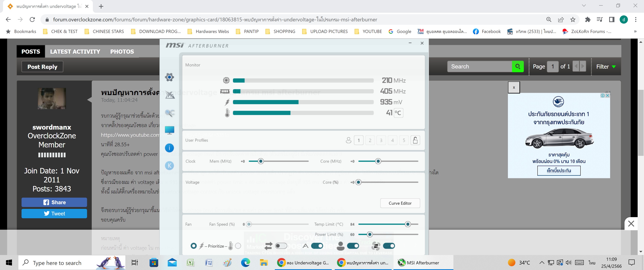Click the page number box on forum
644x270 pixels.
[x=552, y=66]
